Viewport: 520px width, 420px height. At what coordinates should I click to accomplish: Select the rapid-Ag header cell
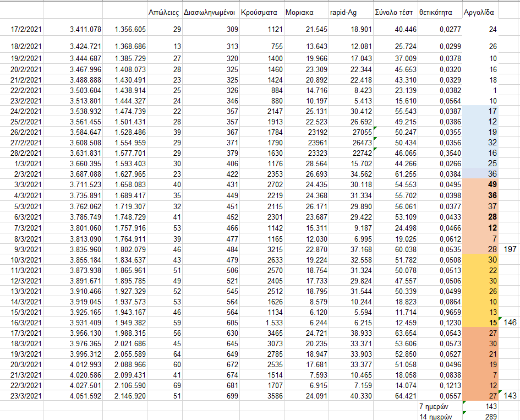click(x=349, y=12)
